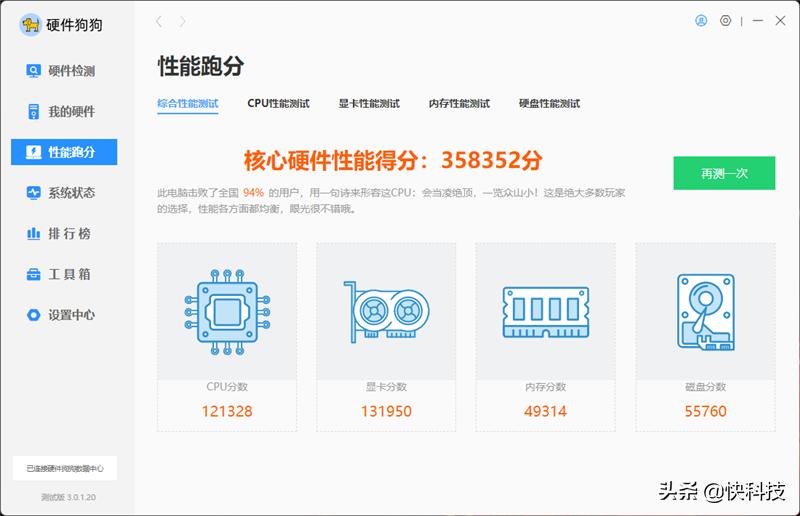800x516 pixels.
Task: Go back with the left arrow
Action: 159,21
